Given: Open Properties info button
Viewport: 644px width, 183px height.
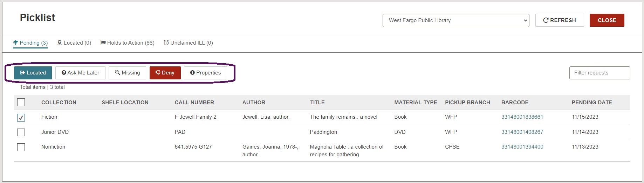Looking at the screenshot, I should [x=205, y=73].
